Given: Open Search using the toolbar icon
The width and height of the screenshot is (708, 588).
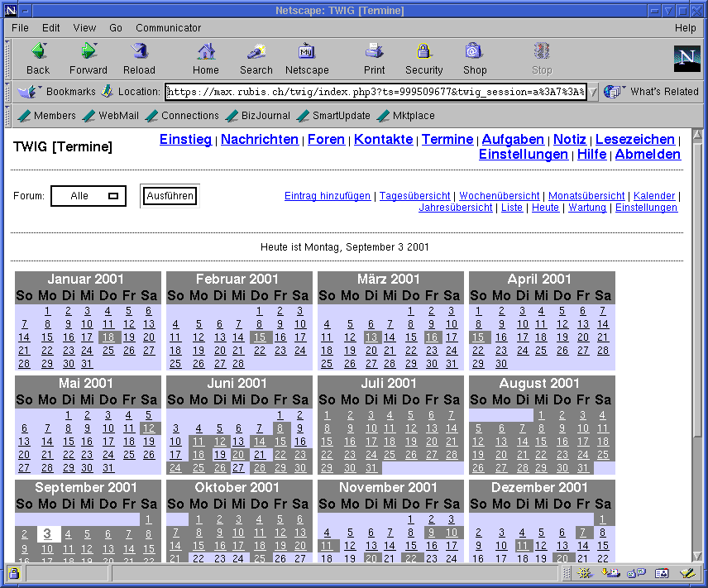Looking at the screenshot, I should (256, 52).
